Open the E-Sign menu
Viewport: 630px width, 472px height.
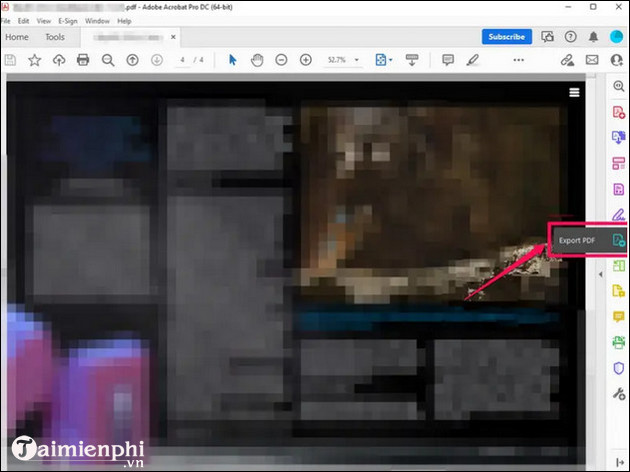pyautogui.click(x=69, y=20)
